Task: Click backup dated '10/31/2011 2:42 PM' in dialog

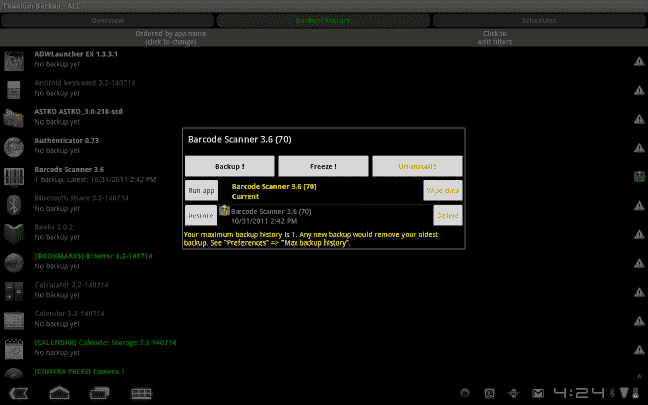Action: (x=264, y=221)
